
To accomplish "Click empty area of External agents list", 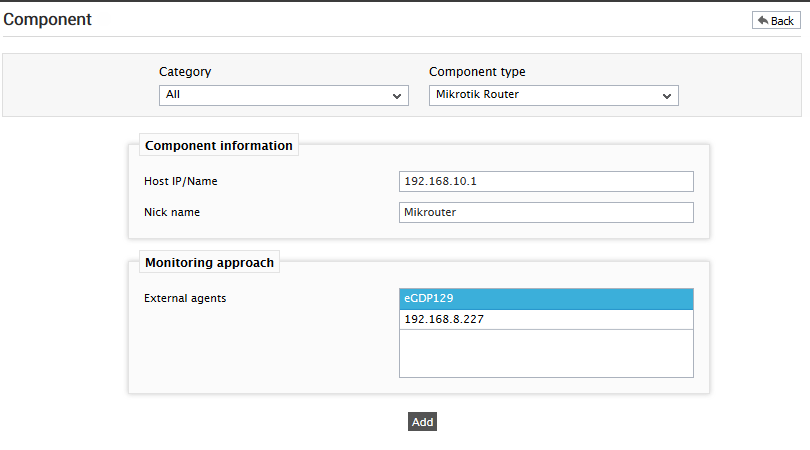I will (x=546, y=353).
